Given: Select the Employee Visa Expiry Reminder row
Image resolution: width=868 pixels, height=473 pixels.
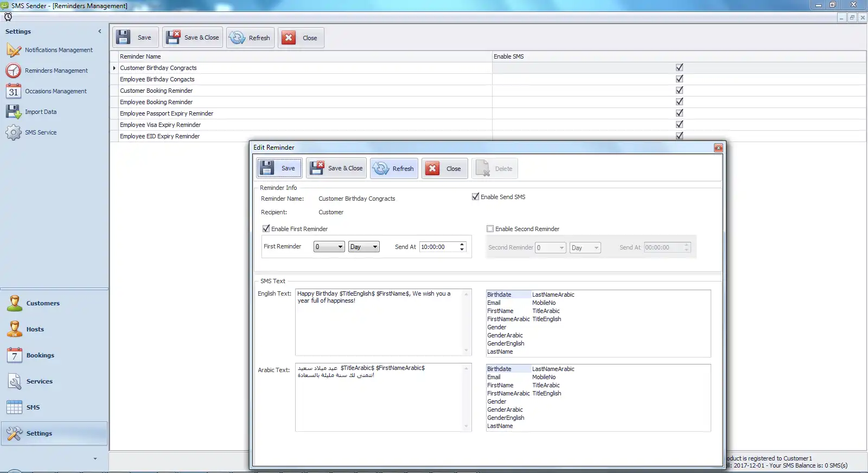Looking at the screenshot, I should tap(305, 125).
